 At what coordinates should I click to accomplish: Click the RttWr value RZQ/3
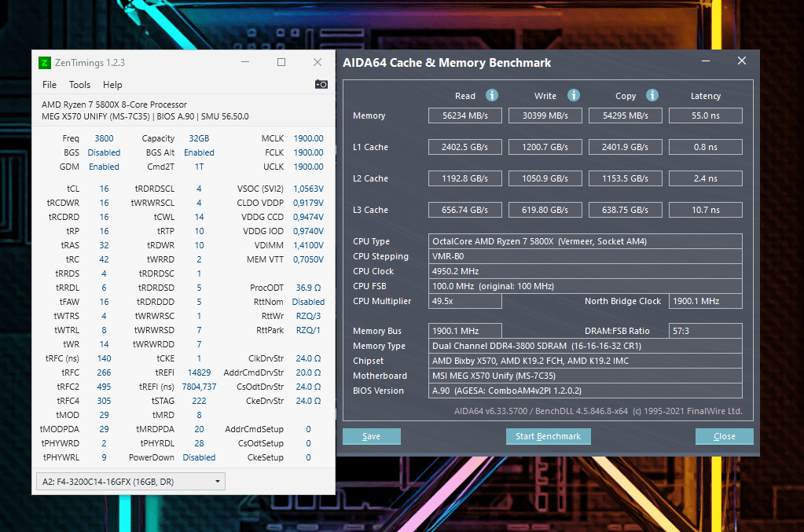(308, 316)
